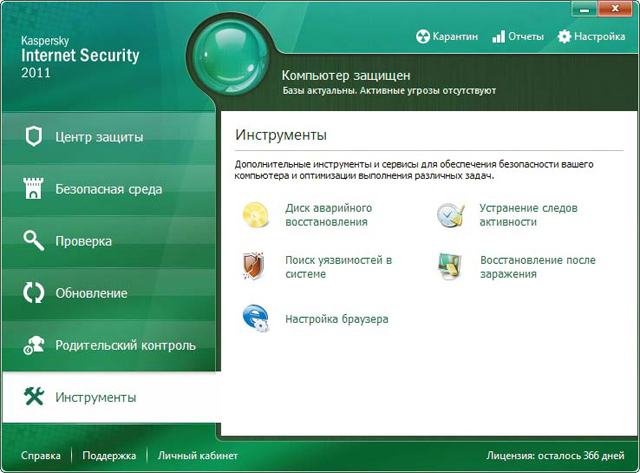Viewport: 640px width, 473px height.
Task: Launch Диск аварийного восстановления
Action: pos(329,215)
